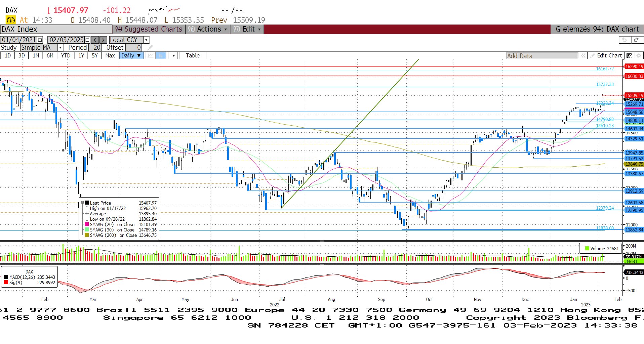Screen dimensions: 644x344
Task: Select the 3D range tab
Action: pos(22,55)
